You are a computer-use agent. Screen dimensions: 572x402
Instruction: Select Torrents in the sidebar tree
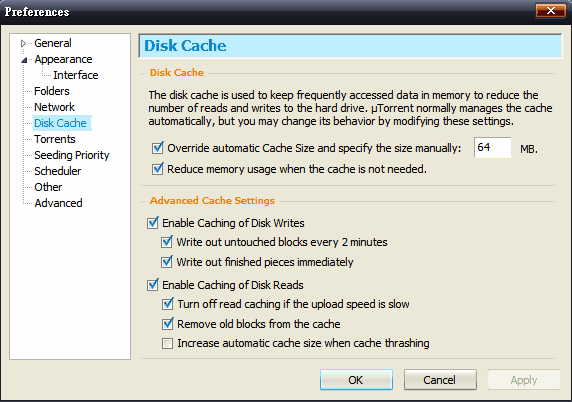(55, 139)
